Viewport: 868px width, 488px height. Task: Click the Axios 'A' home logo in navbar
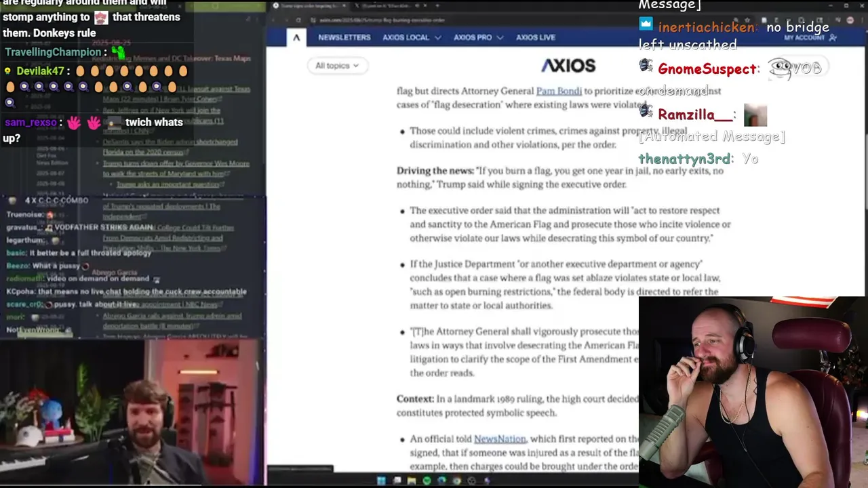tap(296, 37)
